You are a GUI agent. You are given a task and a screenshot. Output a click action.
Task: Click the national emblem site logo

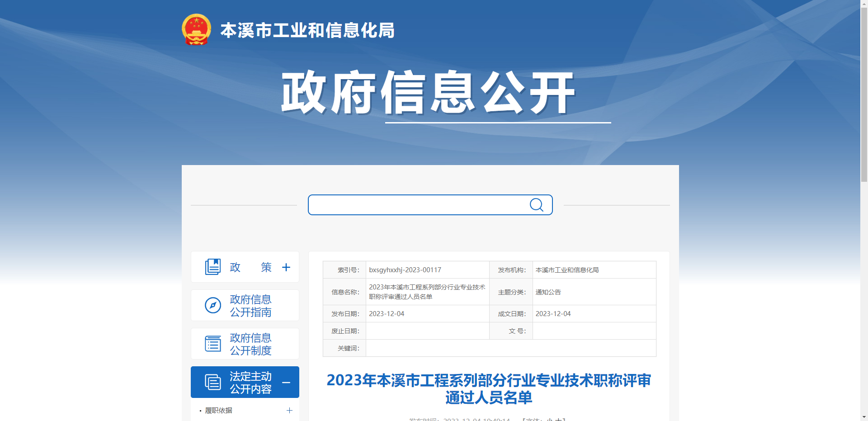click(196, 29)
